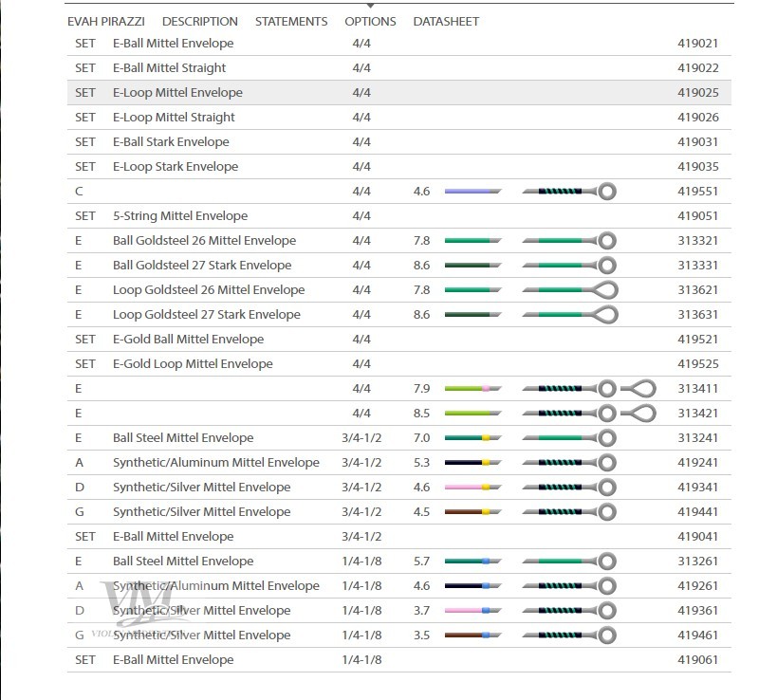Go to the DATASHEET tab
The image size is (777, 700).
point(446,22)
